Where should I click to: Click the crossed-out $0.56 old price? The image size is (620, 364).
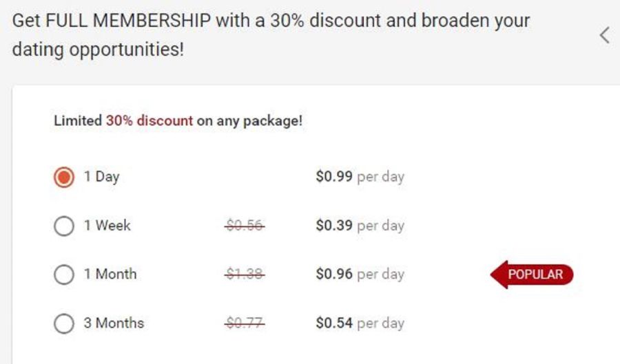(x=245, y=226)
